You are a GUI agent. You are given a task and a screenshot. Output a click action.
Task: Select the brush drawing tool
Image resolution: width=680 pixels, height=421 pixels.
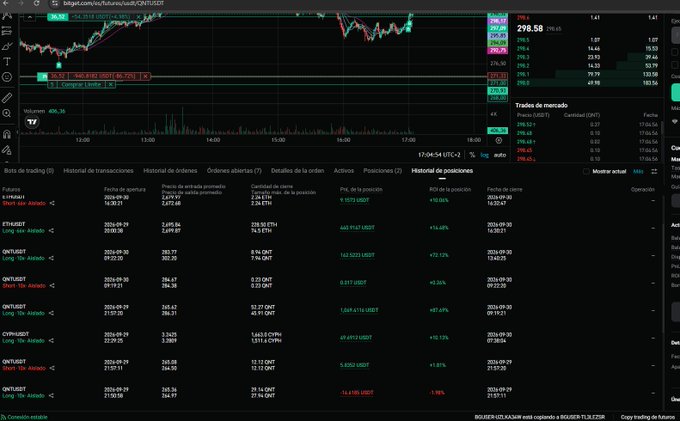point(7,46)
